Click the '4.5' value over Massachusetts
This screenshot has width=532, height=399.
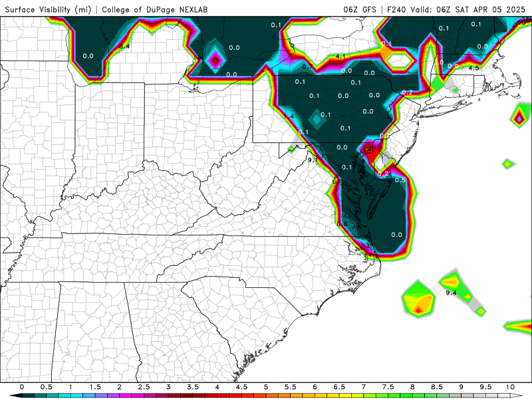pos(474,68)
